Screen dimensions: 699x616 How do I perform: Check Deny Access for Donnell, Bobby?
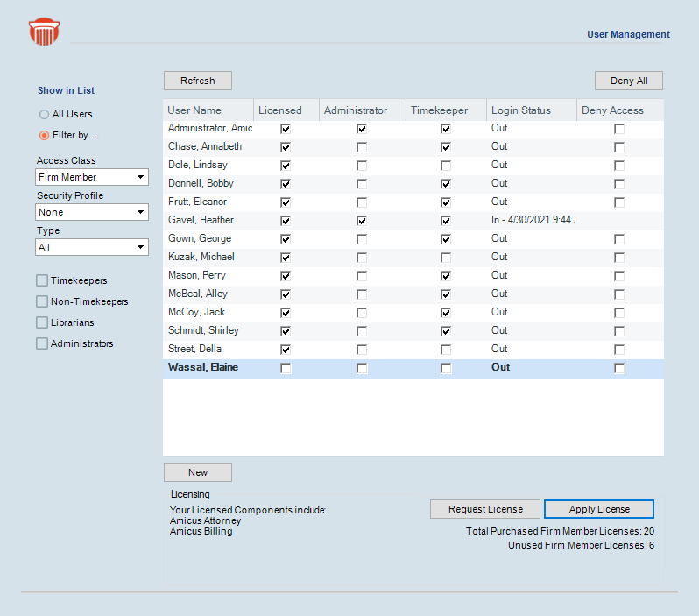tap(619, 184)
